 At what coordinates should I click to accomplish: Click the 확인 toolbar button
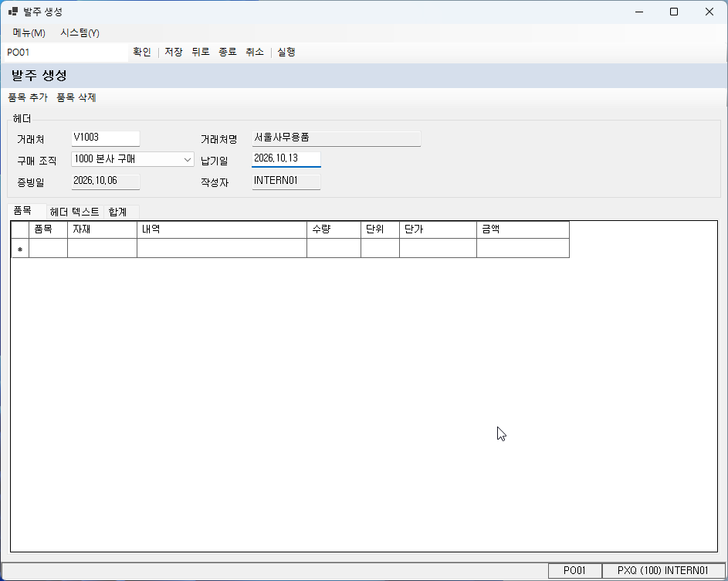click(x=142, y=52)
